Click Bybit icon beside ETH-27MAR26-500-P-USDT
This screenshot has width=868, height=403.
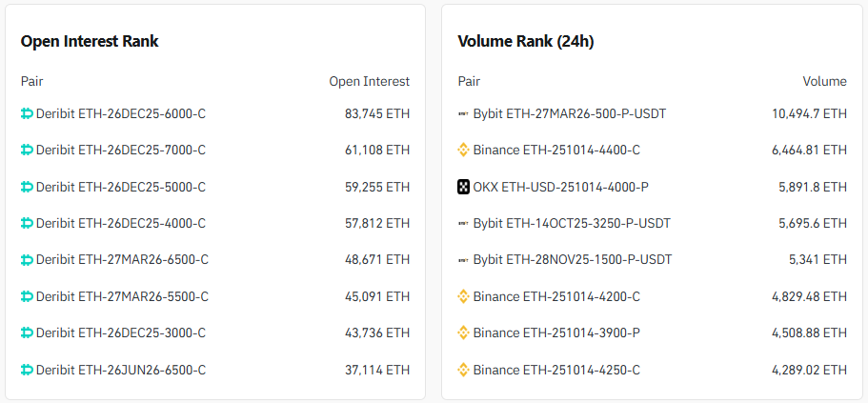tap(464, 113)
